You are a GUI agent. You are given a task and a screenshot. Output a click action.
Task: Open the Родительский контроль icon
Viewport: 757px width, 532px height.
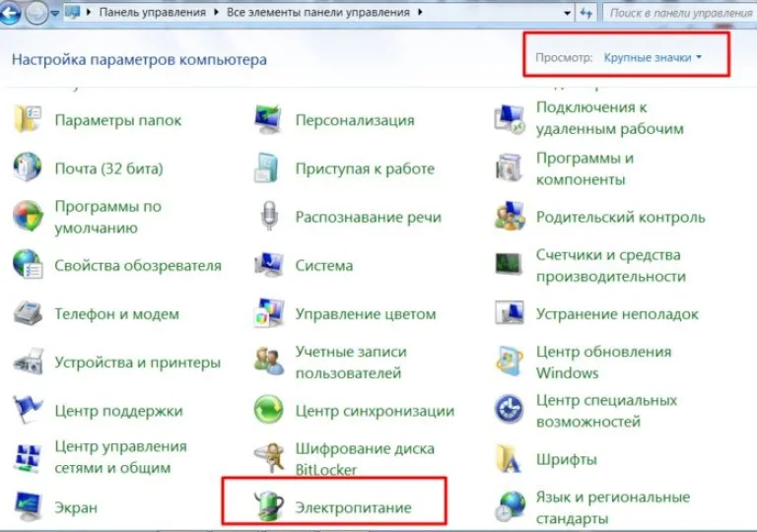510,217
